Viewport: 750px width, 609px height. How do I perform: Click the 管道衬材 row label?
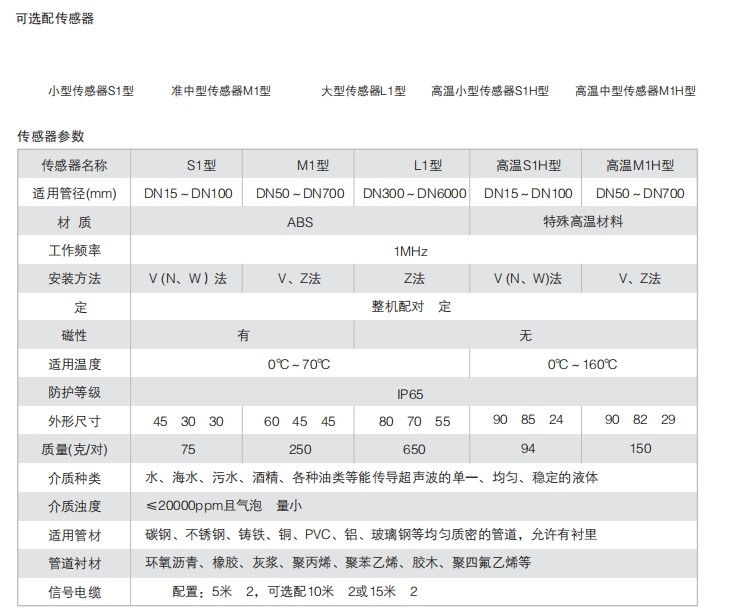coord(74,564)
